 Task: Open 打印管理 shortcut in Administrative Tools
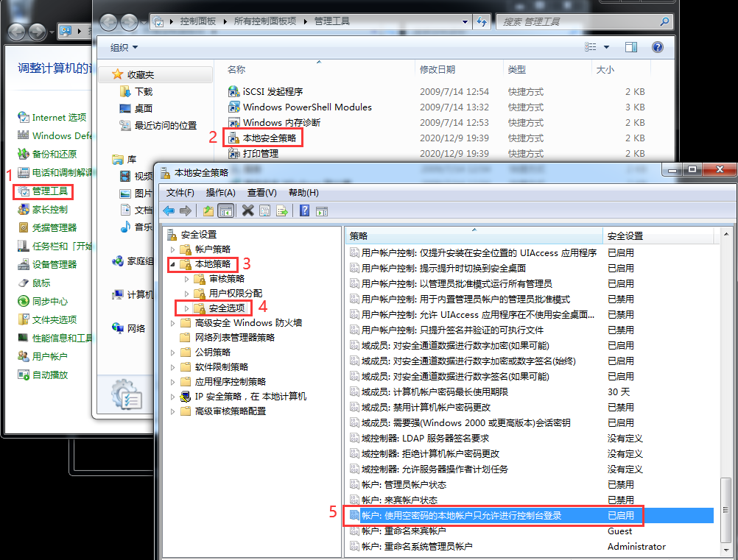[x=260, y=154]
